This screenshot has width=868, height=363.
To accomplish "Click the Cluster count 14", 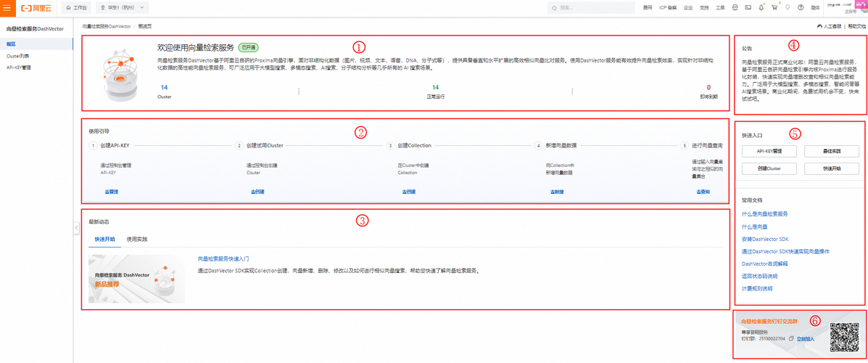I will click(165, 88).
